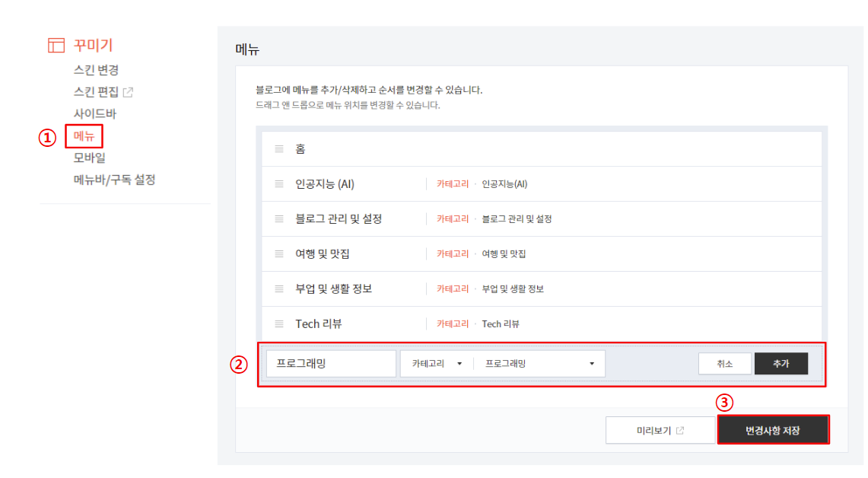The width and height of the screenshot is (868, 478).
Task: Save changes with 변경사항 저장
Action: pos(773,429)
